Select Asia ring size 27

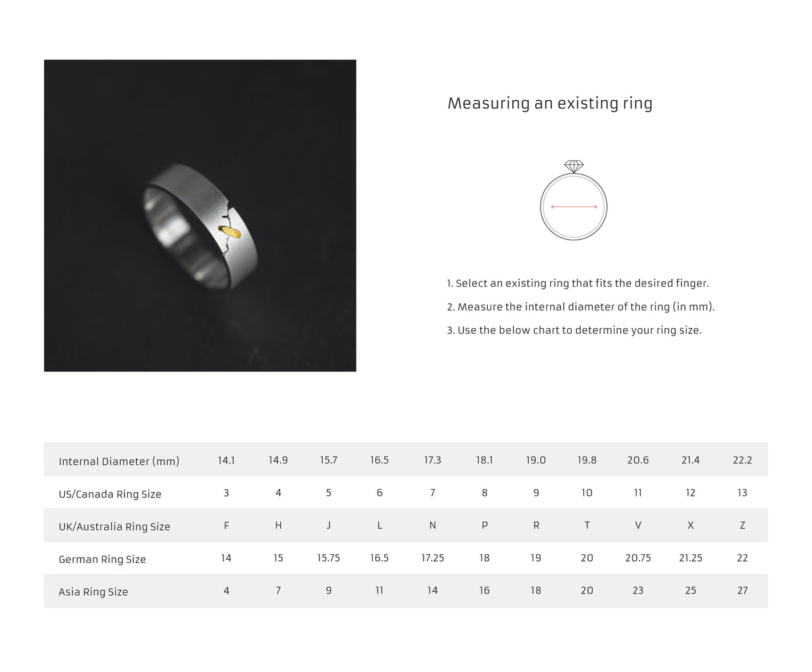742,590
